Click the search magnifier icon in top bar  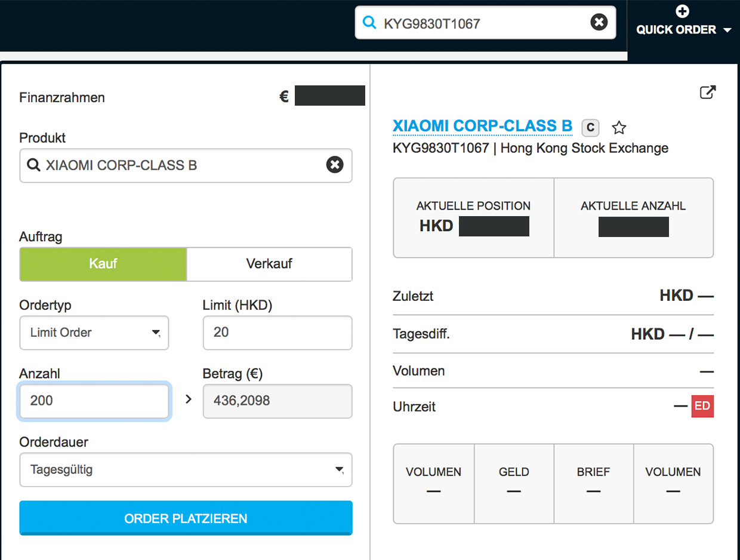[370, 23]
